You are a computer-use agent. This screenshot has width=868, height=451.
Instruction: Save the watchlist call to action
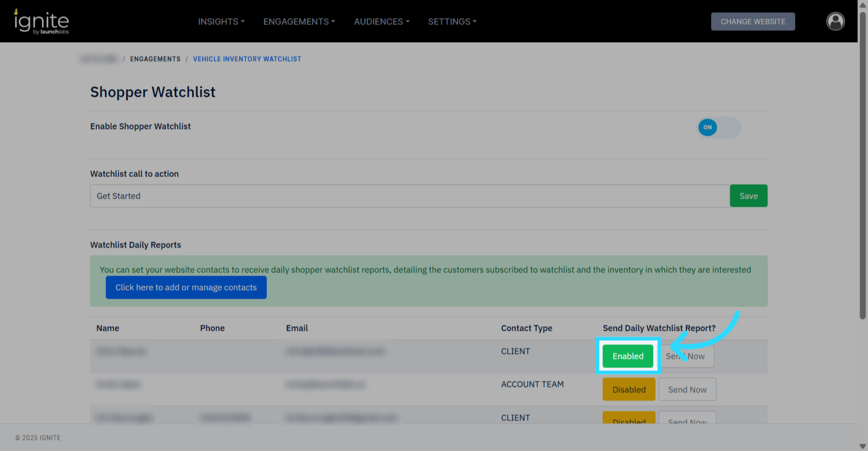748,196
